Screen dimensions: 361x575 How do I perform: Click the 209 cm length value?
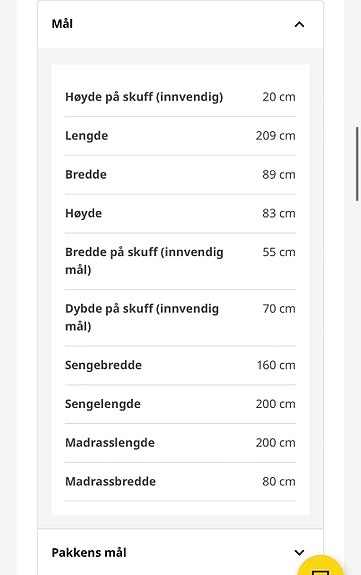tap(276, 136)
